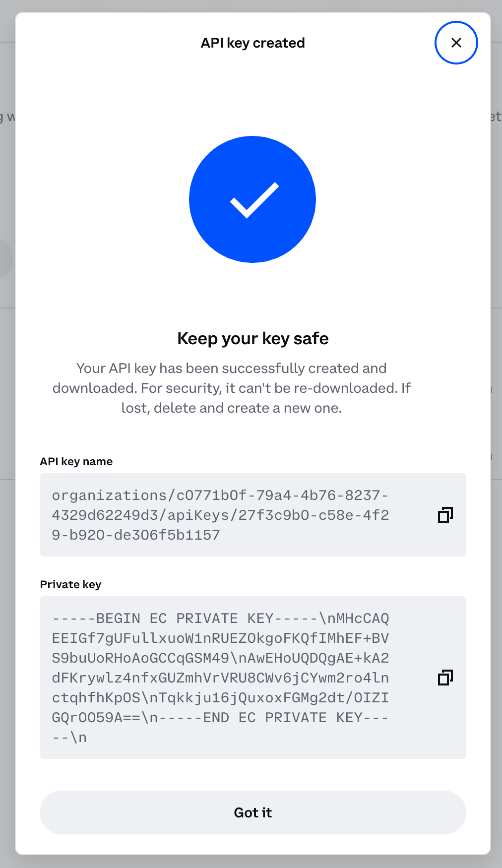Click the last line of the key name

point(136,535)
